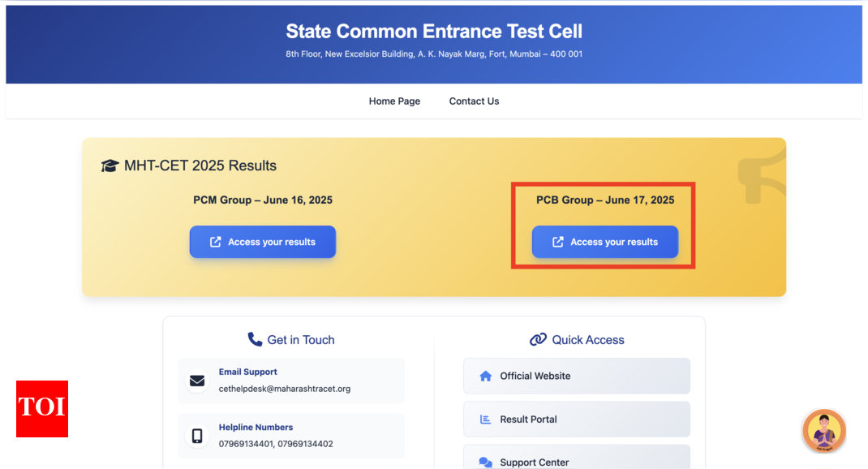Click the chain link Quick Access icon
Screen dimensions: 868x469
pos(538,340)
